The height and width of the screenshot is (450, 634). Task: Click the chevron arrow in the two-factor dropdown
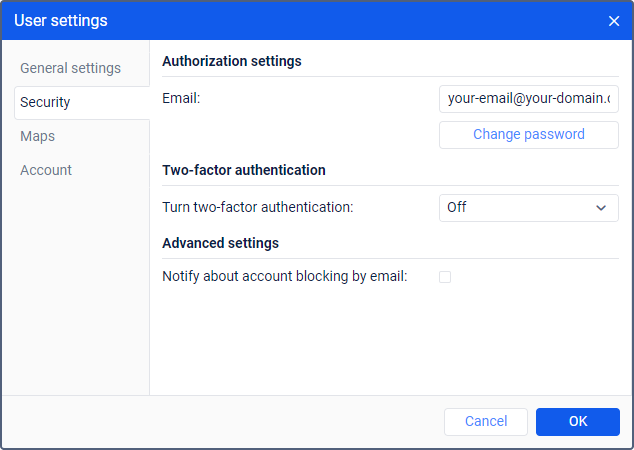[x=601, y=208]
